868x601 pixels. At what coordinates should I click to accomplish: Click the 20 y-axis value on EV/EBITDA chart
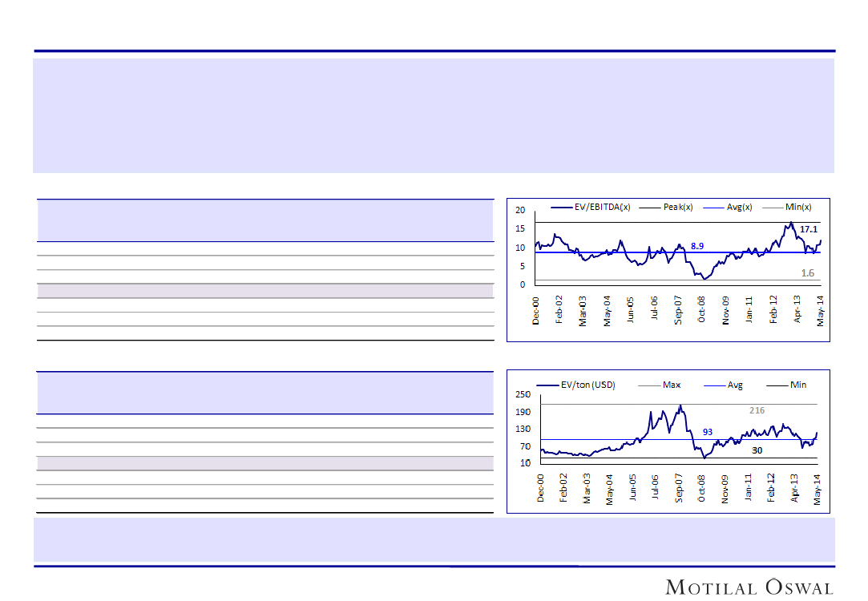click(520, 211)
